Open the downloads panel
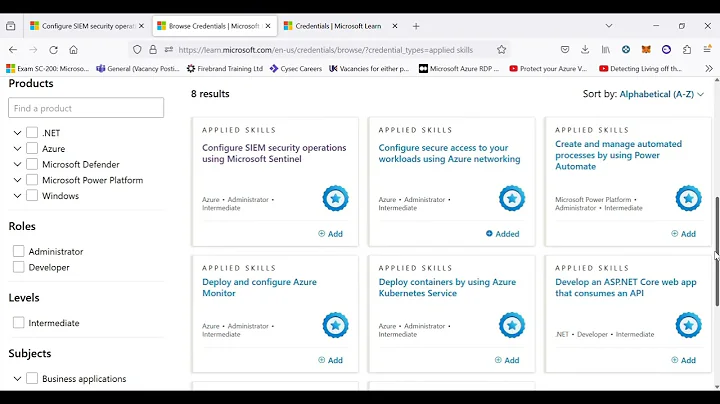The image size is (720, 404). pyautogui.click(x=585, y=50)
